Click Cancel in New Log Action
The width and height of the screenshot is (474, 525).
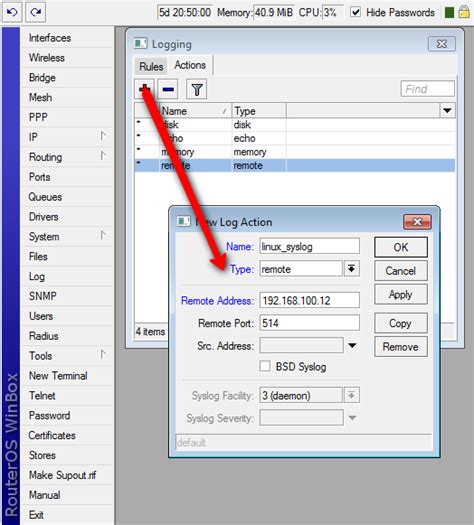pyautogui.click(x=401, y=271)
